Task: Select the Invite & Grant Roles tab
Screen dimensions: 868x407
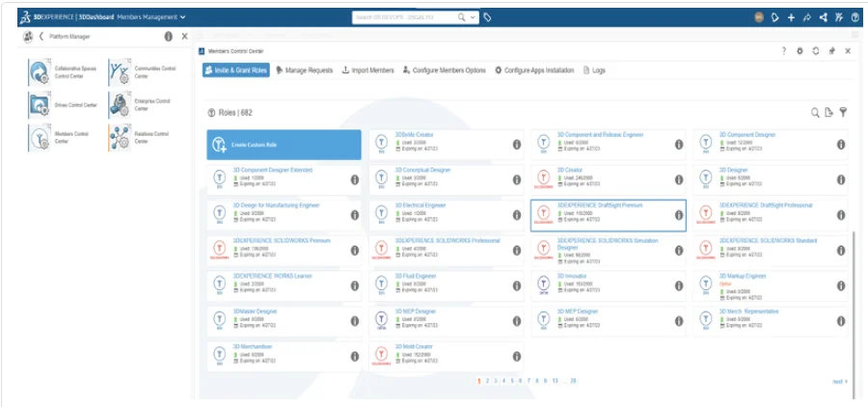Action: click(236, 70)
